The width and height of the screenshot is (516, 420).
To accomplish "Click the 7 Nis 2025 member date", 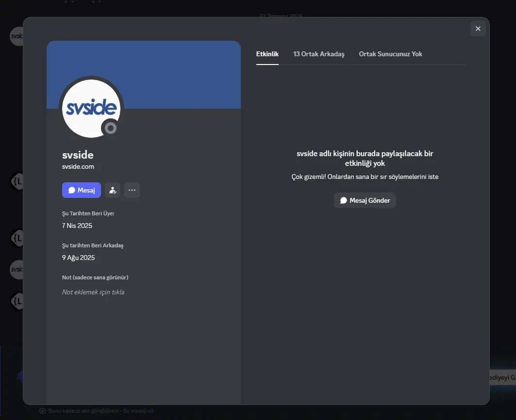I will (x=77, y=226).
